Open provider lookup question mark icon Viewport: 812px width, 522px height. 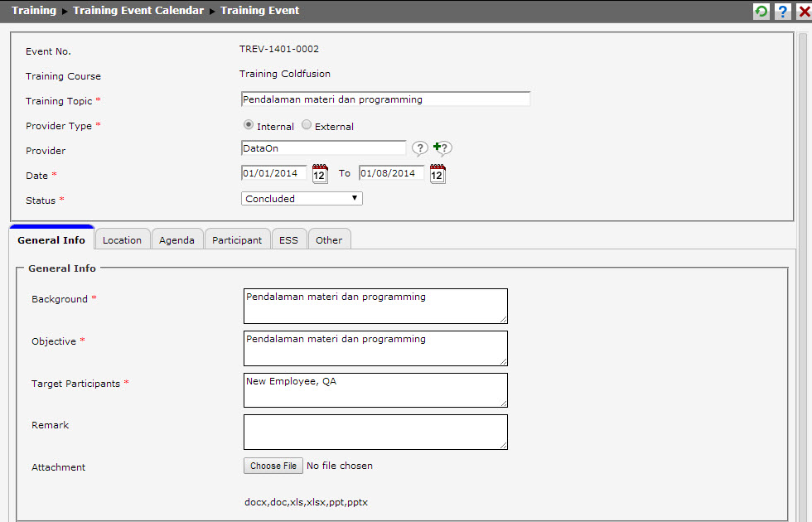pyautogui.click(x=420, y=148)
